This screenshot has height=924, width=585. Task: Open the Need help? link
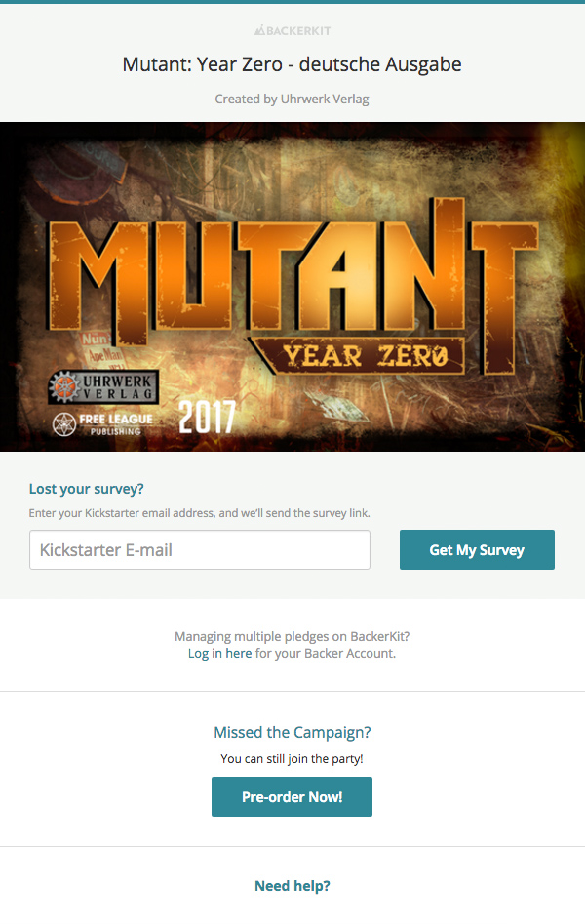[x=292, y=886]
